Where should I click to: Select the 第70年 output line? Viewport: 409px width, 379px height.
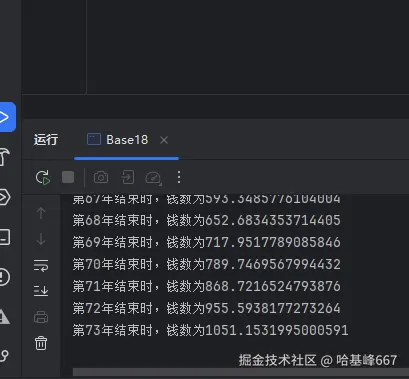[207, 264]
